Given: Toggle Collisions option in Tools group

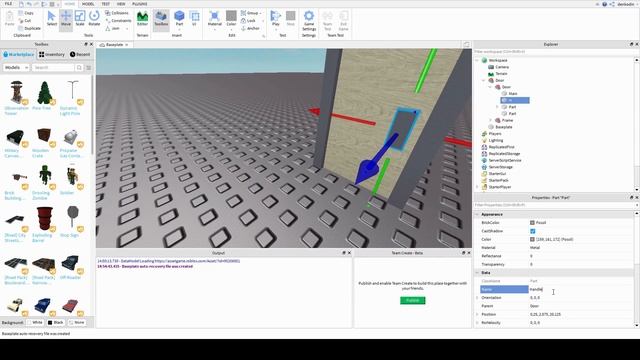Looking at the screenshot, I should pos(117,13).
